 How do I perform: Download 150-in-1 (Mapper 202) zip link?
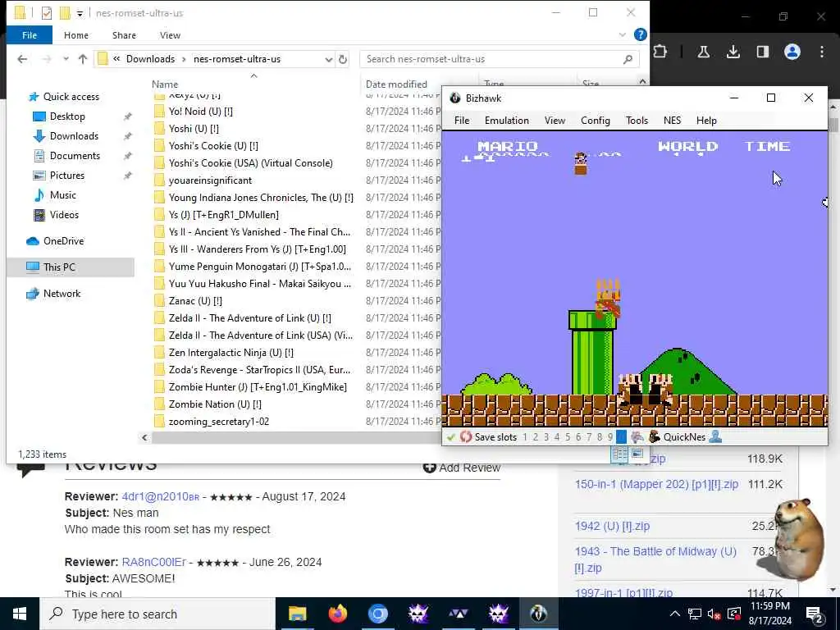point(656,484)
